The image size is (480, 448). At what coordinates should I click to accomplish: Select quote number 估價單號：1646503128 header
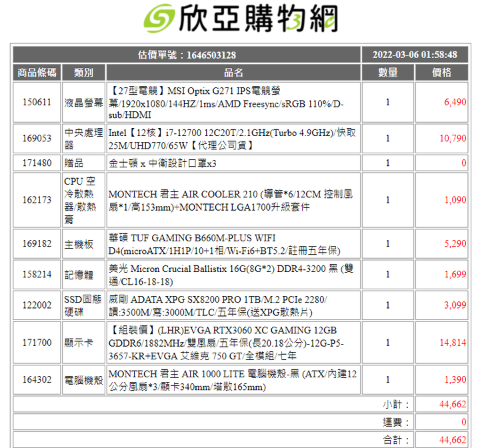[x=187, y=55]
